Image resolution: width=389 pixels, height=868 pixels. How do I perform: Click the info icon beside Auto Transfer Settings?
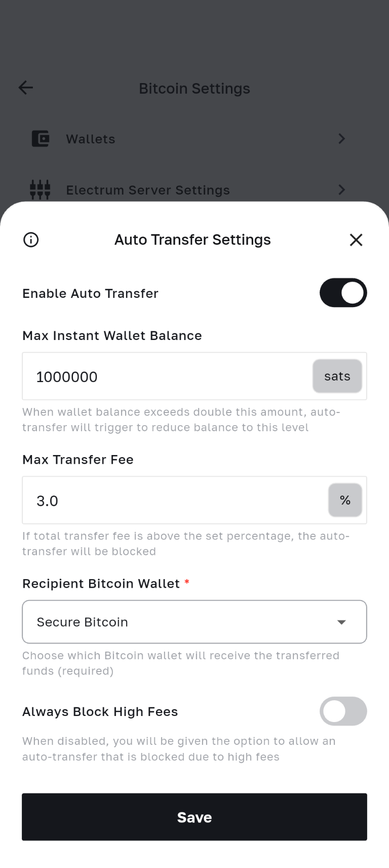(x=31, y=240)
